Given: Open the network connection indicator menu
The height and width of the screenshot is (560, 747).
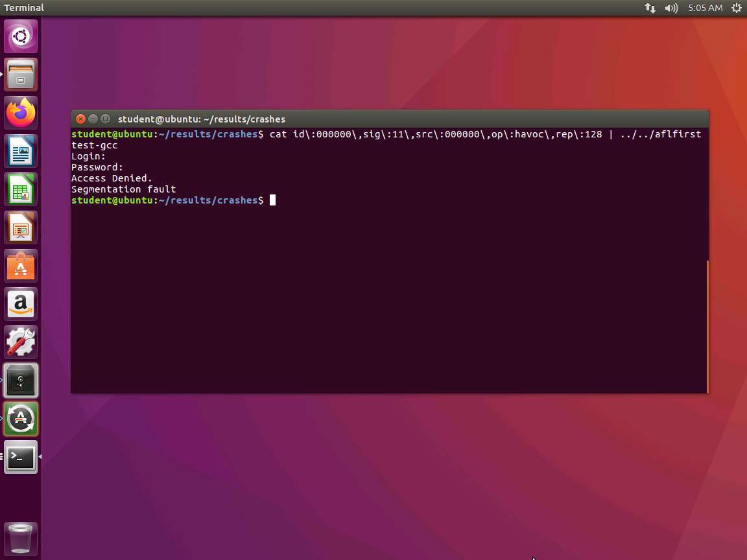Looking at the screenshot, I should point(650,8).
